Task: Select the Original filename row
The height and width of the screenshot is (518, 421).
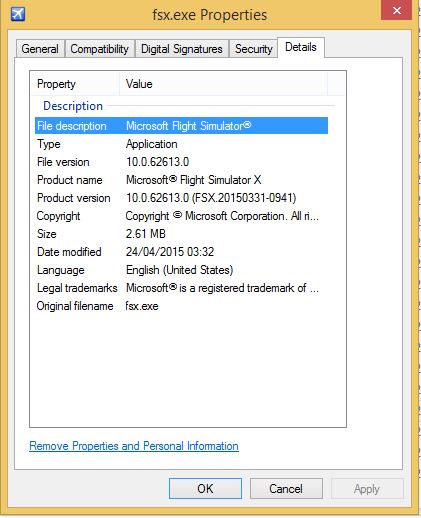Action: click(x=181, y=306)
